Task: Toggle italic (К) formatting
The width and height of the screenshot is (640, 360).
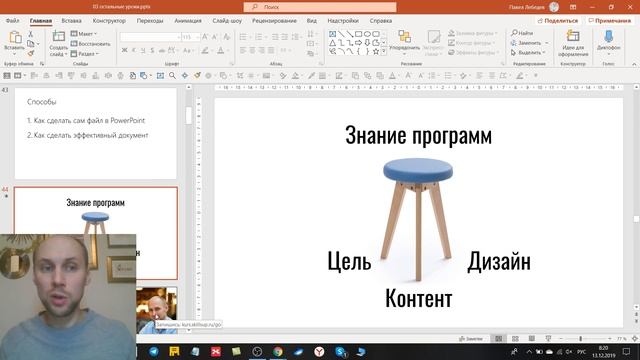Action: point(133,50)
